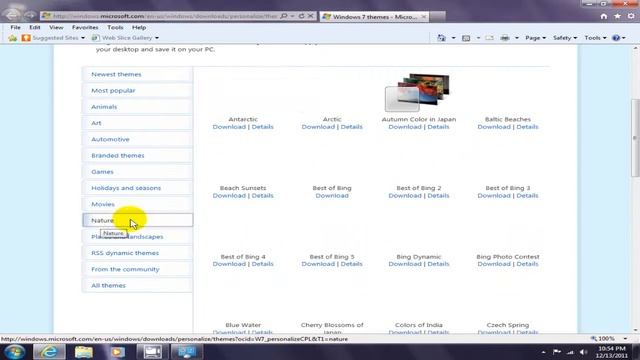640x360 pixels.
Task: Click the page vertical scrollbar thumb
Action: [636, 138]
